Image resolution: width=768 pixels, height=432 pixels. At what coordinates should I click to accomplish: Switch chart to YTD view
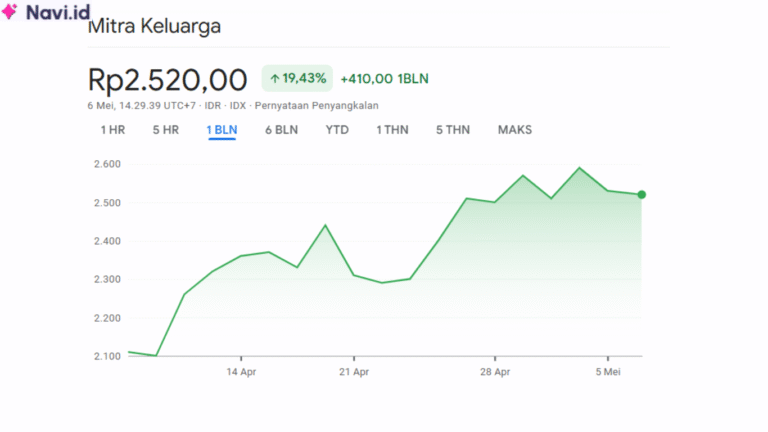coord(337,130)
